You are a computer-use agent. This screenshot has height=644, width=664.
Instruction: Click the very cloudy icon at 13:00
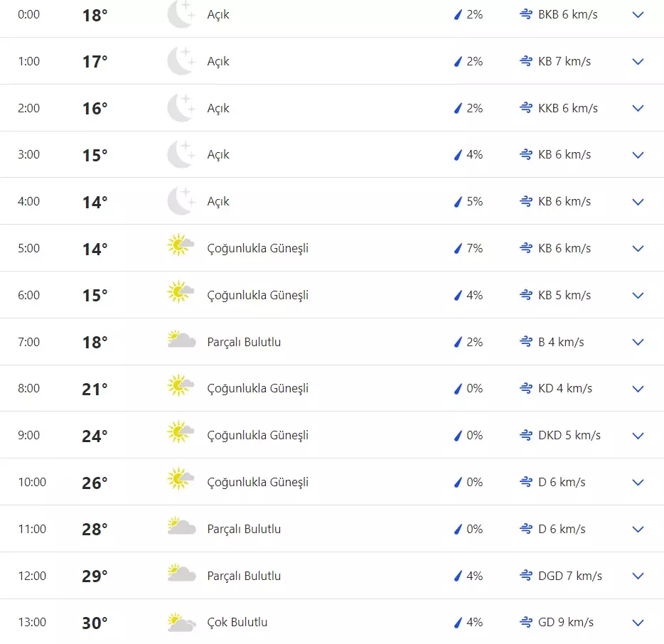coord(181,623)
